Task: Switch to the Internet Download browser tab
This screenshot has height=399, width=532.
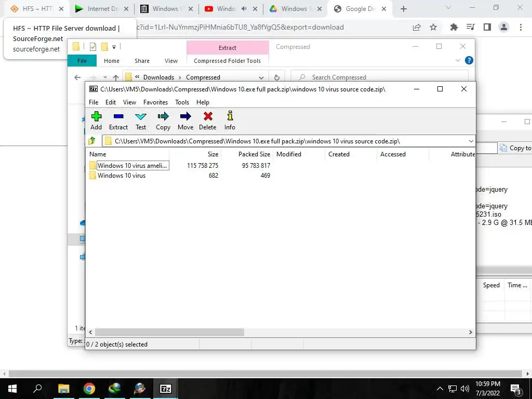Action: pyautogui.click(x=102, y=9)
